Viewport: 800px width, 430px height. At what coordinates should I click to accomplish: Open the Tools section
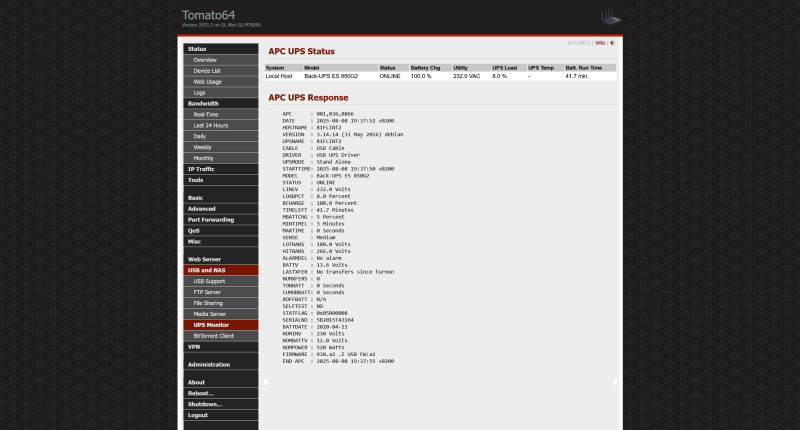pyautogui.click(x=220, y=180)
